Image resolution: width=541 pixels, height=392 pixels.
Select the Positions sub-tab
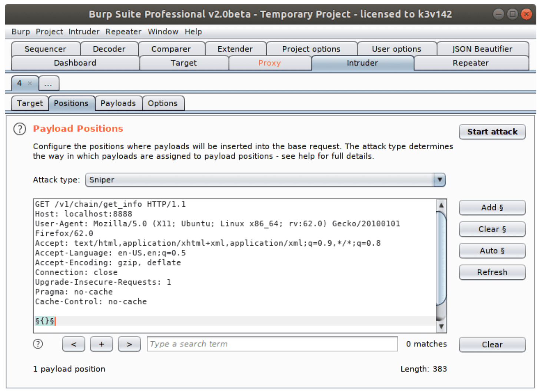coord(71,103)
